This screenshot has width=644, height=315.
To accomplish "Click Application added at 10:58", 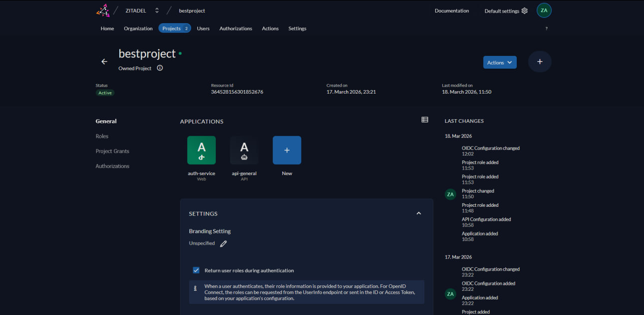I will 480,236.
